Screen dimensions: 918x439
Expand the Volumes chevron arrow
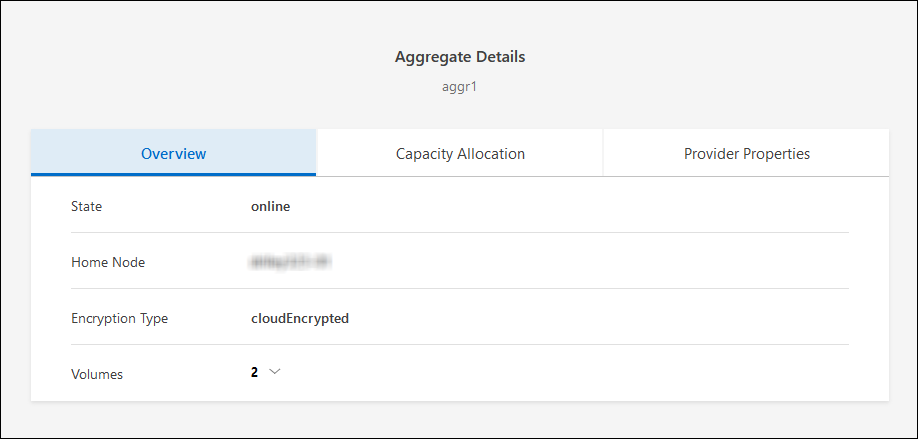[x=275, y=372]
